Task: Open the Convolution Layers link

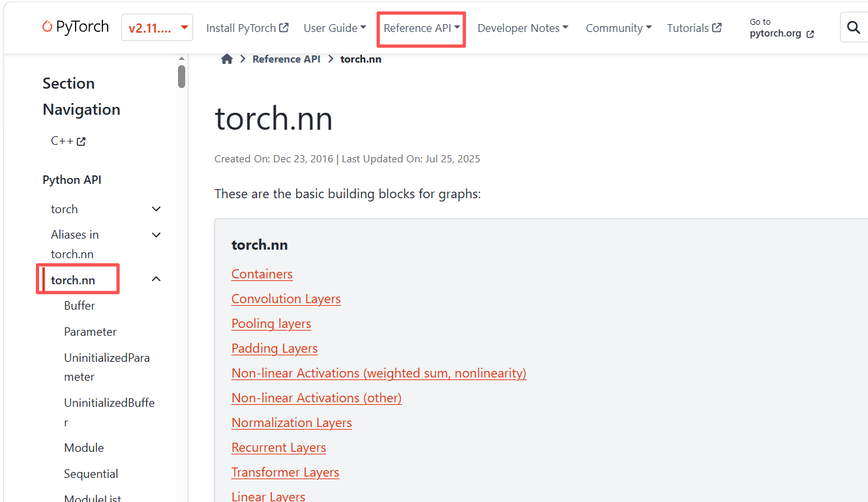Action: click(286, 299)
